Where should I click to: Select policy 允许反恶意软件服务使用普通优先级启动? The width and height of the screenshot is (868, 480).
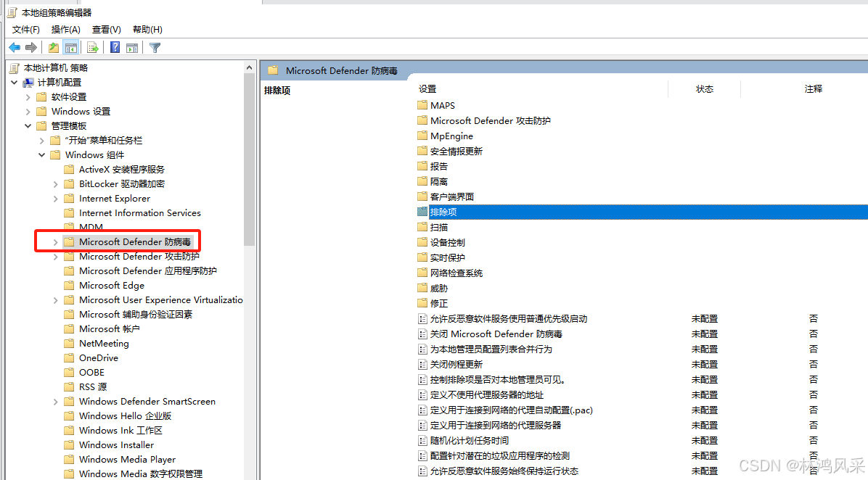tap(509, 318)
